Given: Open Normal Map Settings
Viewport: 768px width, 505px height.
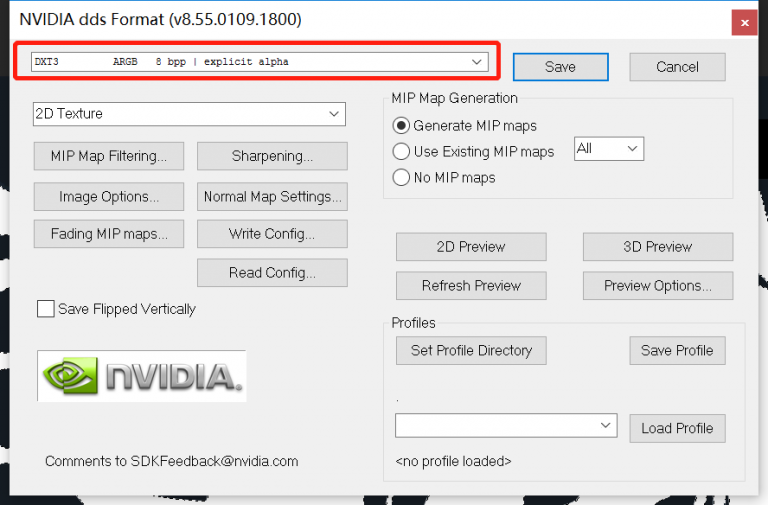Looking at the screenshot, I should pyautogui.click(x=272, y=197).
